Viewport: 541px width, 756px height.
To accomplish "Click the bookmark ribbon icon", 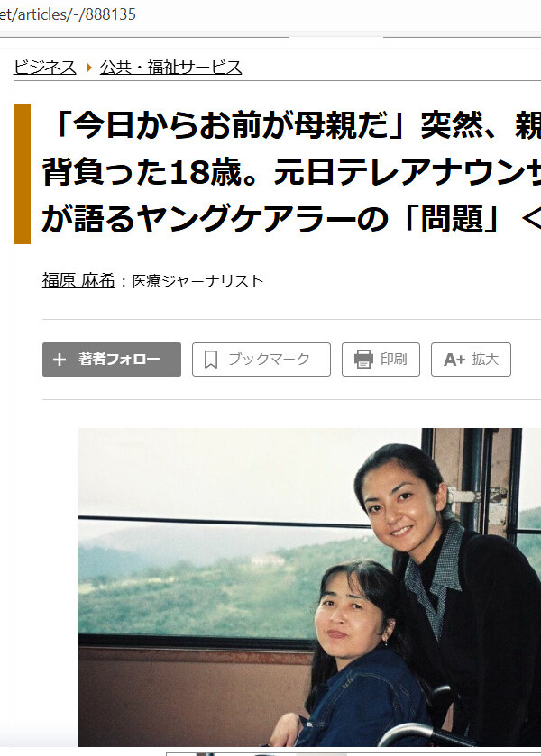I will (211, 360).
